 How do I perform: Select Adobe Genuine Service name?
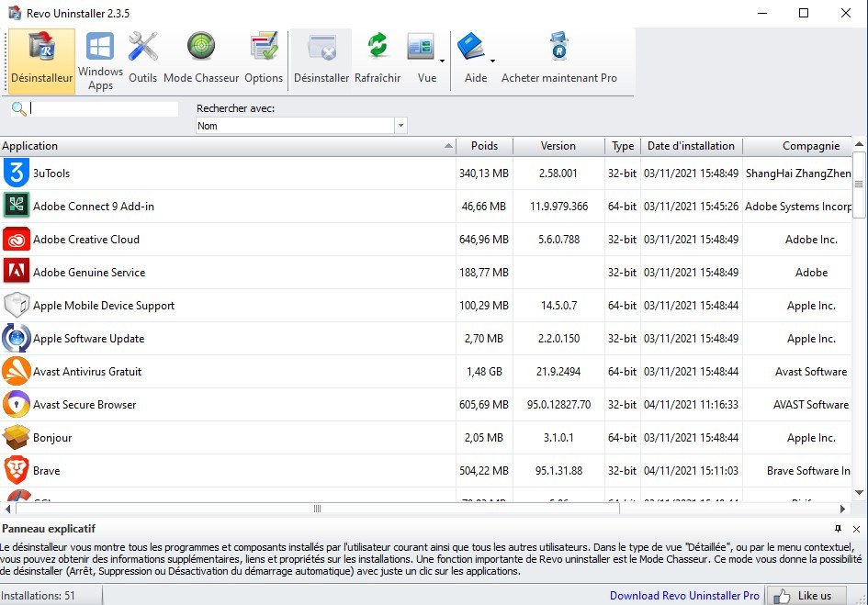coord(89,273)
